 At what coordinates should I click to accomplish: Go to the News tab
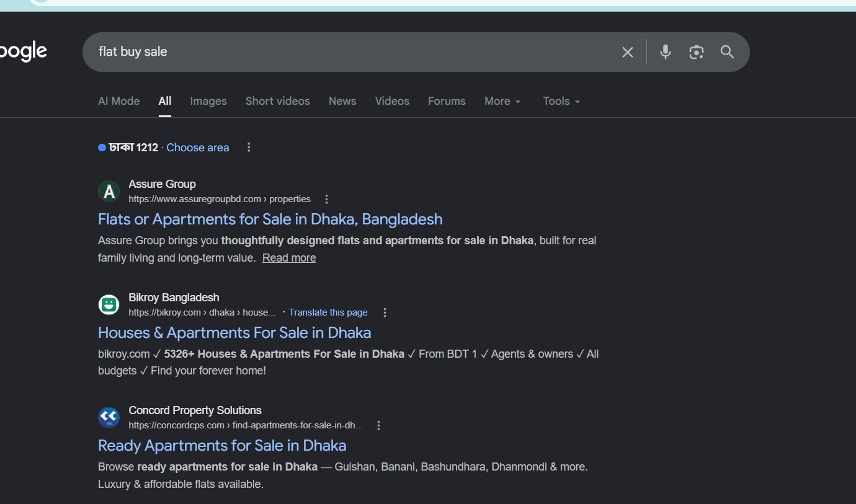click(342, 101)
